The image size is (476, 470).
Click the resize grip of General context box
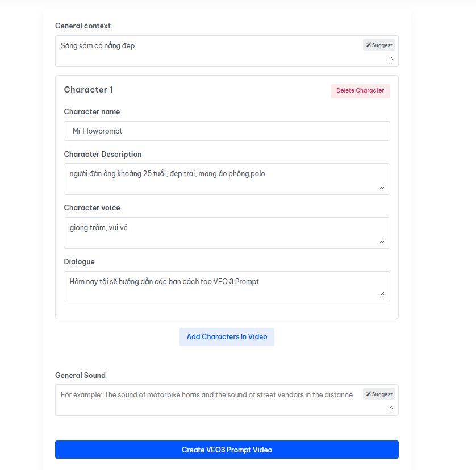point(390,59)
